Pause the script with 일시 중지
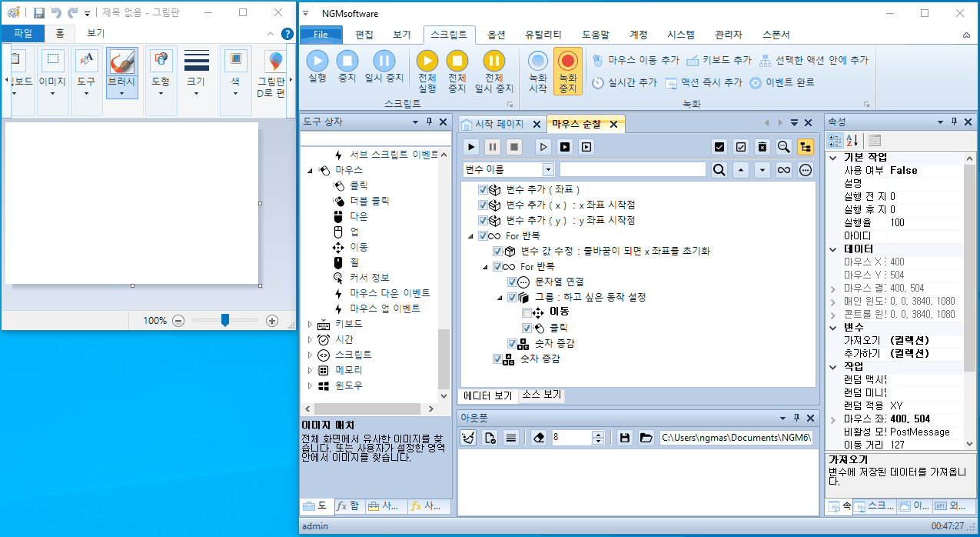980x537 pixels. point(384,66)
